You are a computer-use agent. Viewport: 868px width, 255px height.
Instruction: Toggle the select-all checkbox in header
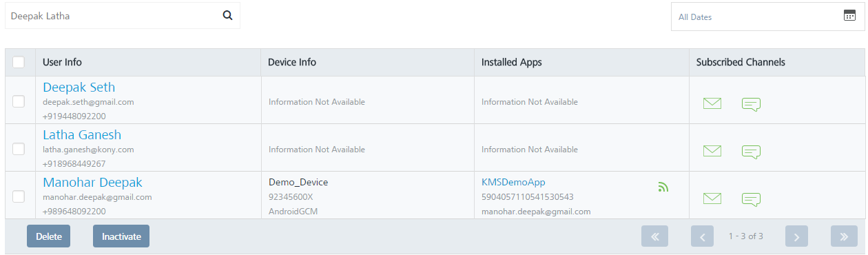pyautogui.click(x=19, y=62)
